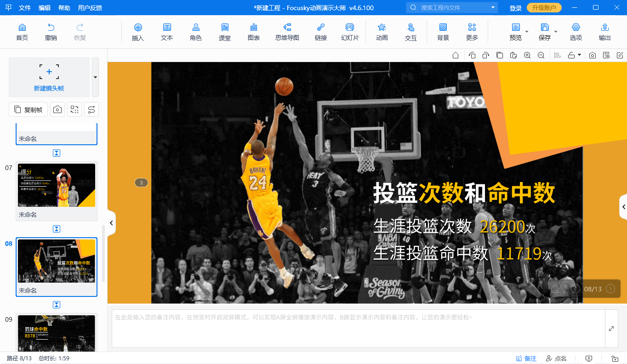
Task: Expand the 预览 preview dropdown arrow
Action: tap(527, 31)
